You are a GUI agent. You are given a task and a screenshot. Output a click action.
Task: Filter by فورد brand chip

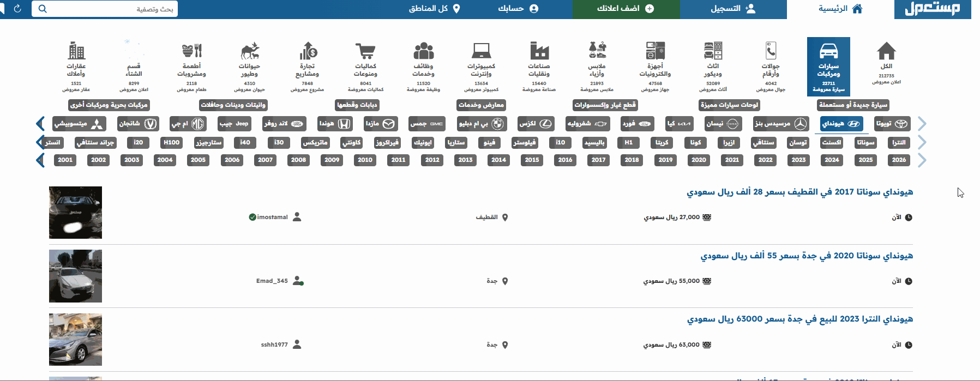638,124
